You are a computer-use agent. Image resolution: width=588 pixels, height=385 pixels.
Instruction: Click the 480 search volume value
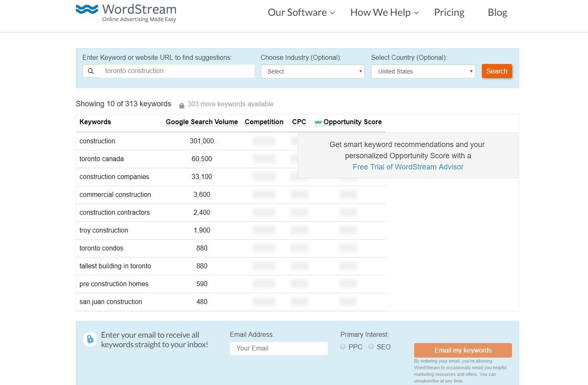point(202,302)
